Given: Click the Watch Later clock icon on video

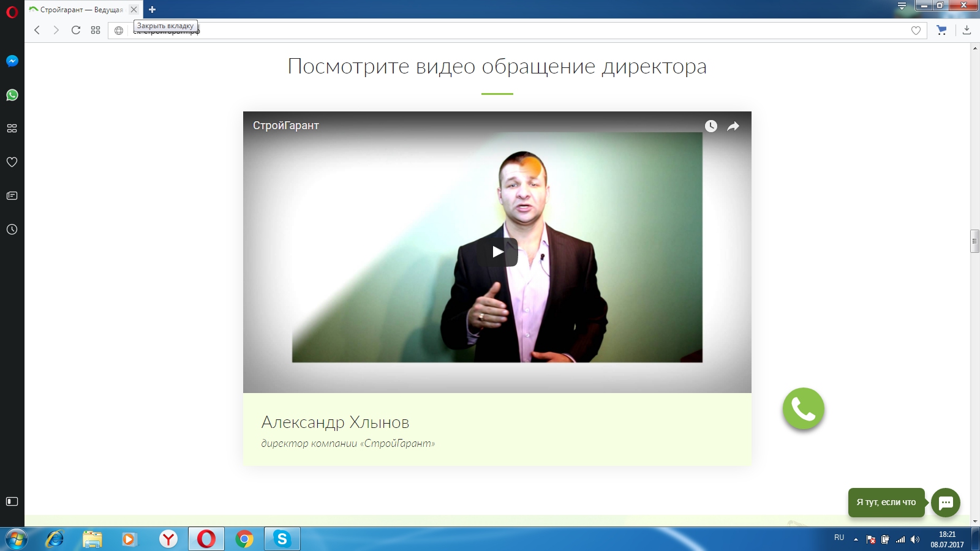Looking at the screenshot, I should (x=710, y=126).
